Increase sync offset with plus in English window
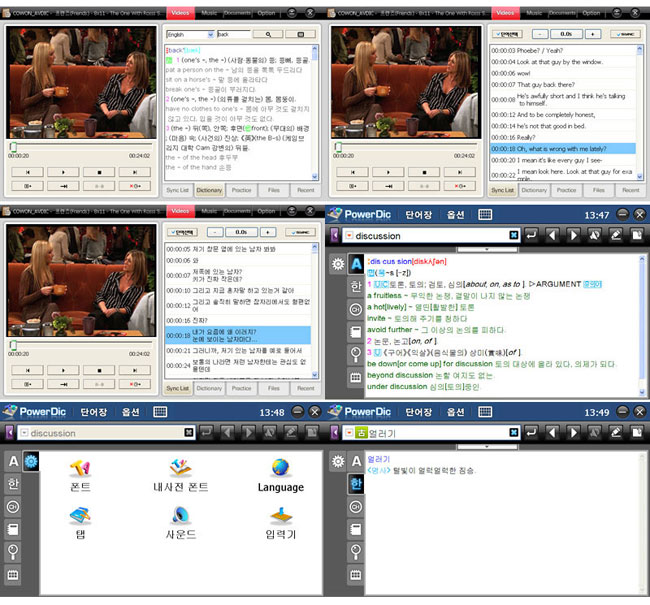Screen dimensions: 650x605 click(593, 34)
